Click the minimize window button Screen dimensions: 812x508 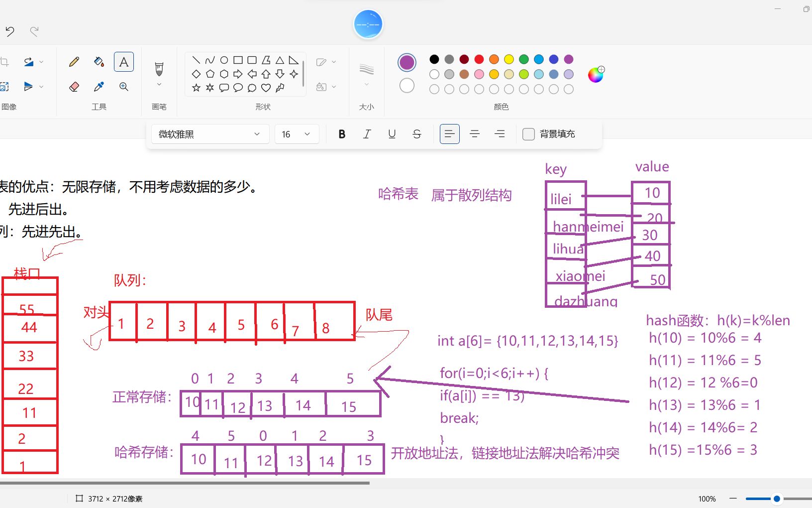[x=778, y=9]
